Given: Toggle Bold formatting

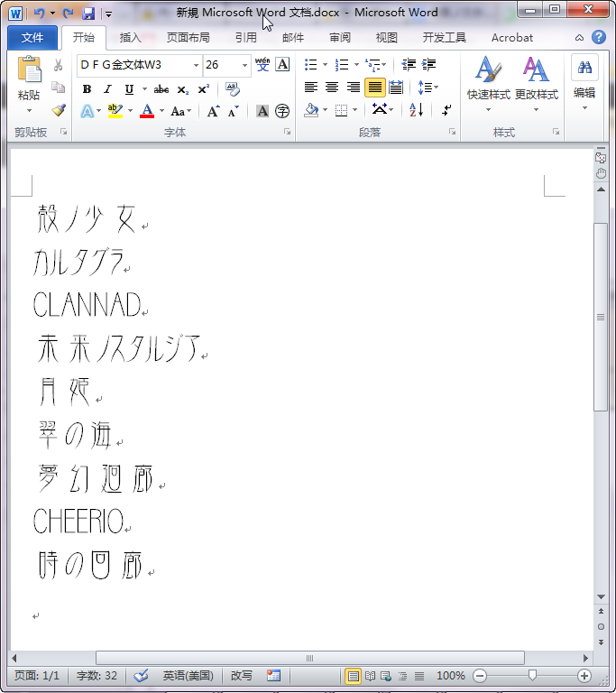Looking at the screenshot, I should pyautogui.click(x=87, y=89).
